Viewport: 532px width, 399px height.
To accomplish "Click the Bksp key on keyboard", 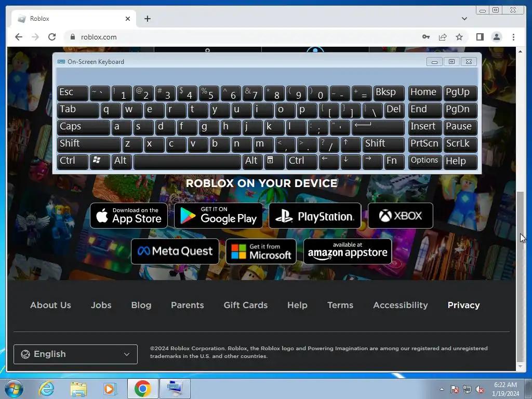I will [389, 93].
